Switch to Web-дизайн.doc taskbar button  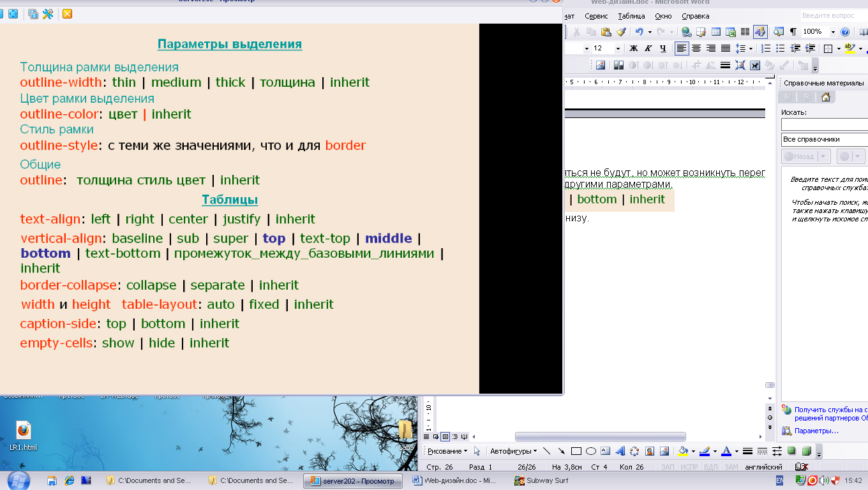454,480
